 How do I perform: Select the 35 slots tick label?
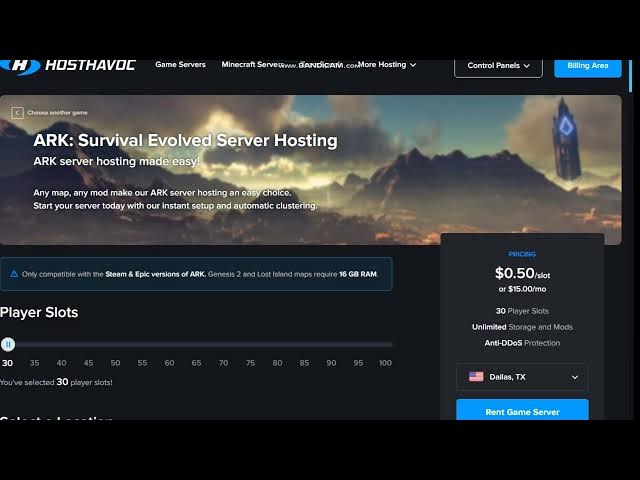tap(34, 363)
